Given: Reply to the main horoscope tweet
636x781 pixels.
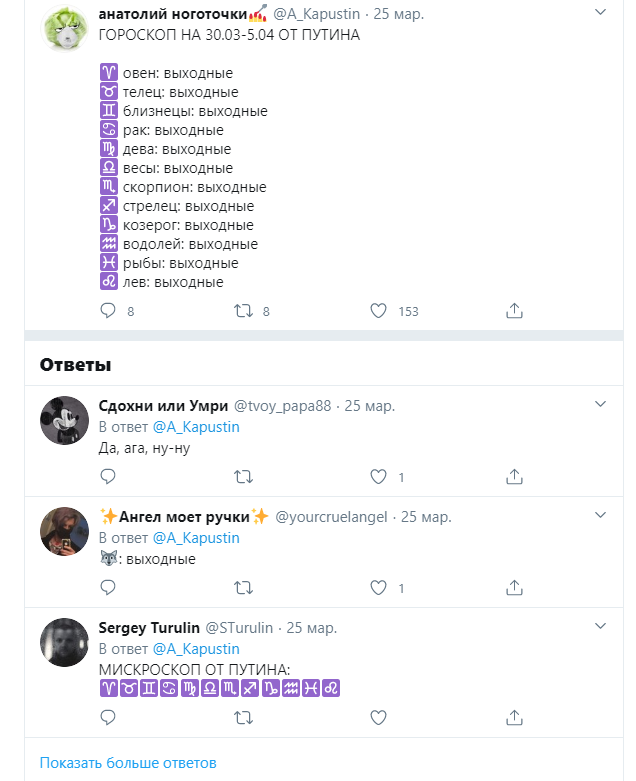Looking at the screenshot, I should (x=108, y=311).
